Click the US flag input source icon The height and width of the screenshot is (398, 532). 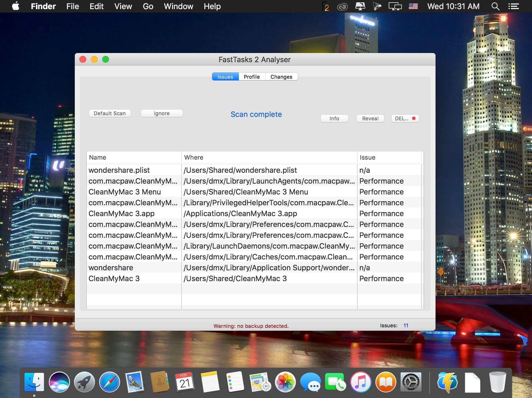(413, 6)
